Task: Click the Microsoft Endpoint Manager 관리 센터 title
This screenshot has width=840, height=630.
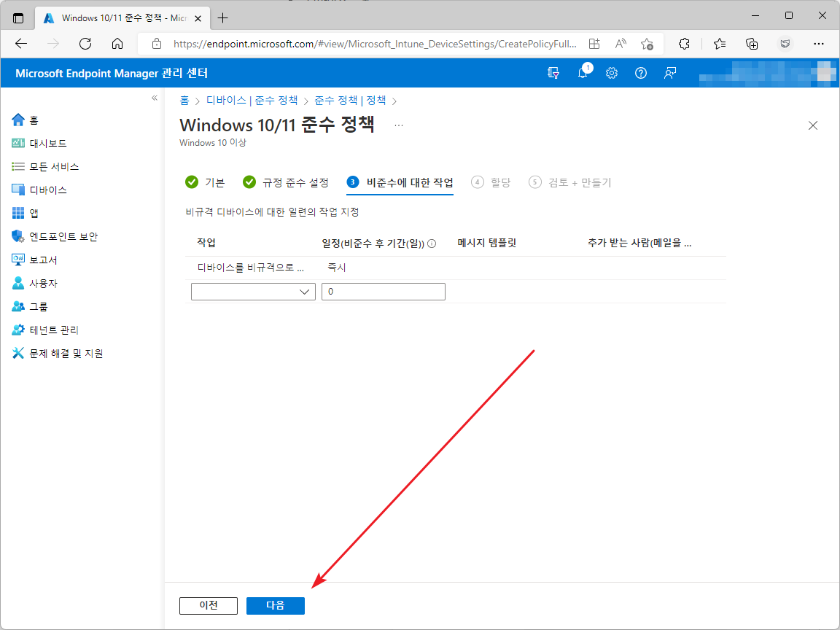Action: click(112, 74)
